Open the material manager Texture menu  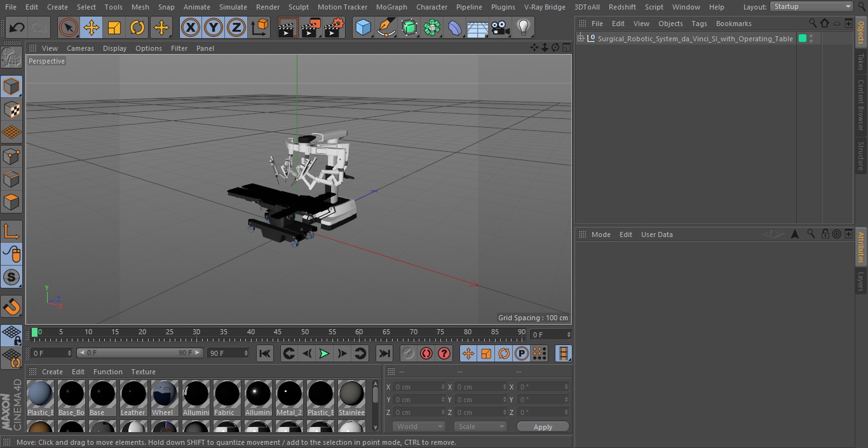pyautogui.click(x=143, y=372)
